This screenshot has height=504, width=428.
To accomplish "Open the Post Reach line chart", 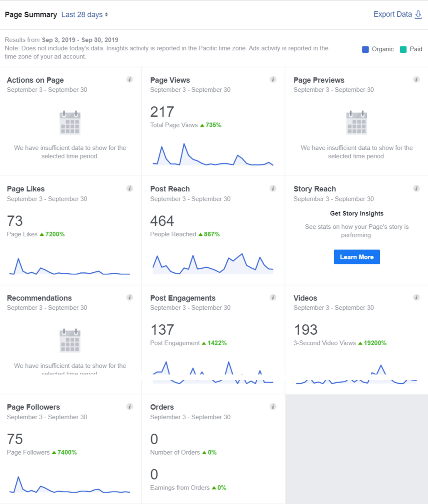I will (x=213, y=264).
